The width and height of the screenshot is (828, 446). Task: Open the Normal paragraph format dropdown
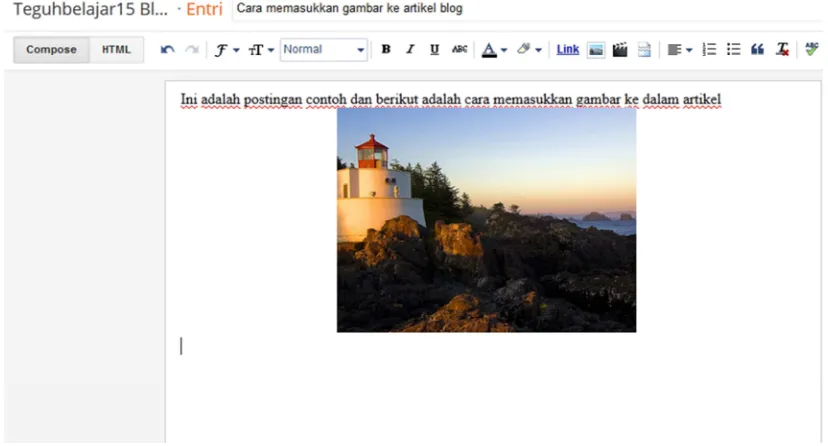(x=324, y=50)
